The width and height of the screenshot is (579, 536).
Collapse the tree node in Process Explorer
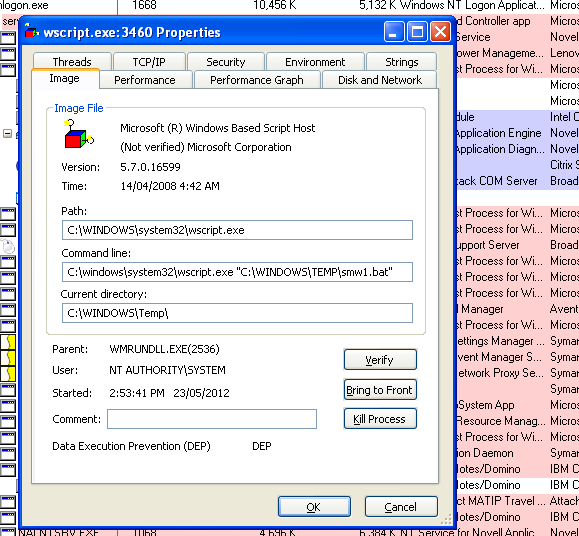tap(7, 133)
